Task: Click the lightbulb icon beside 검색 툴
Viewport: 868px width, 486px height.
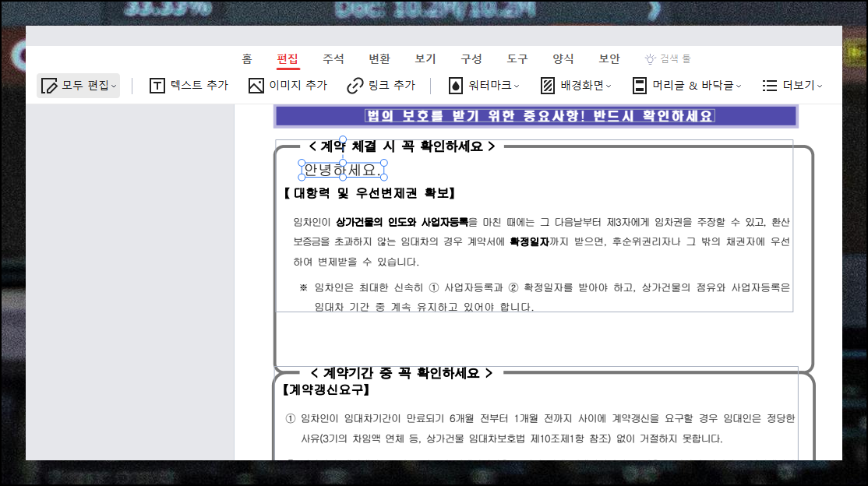Action: pyautogui.click(x=651, y=58)
